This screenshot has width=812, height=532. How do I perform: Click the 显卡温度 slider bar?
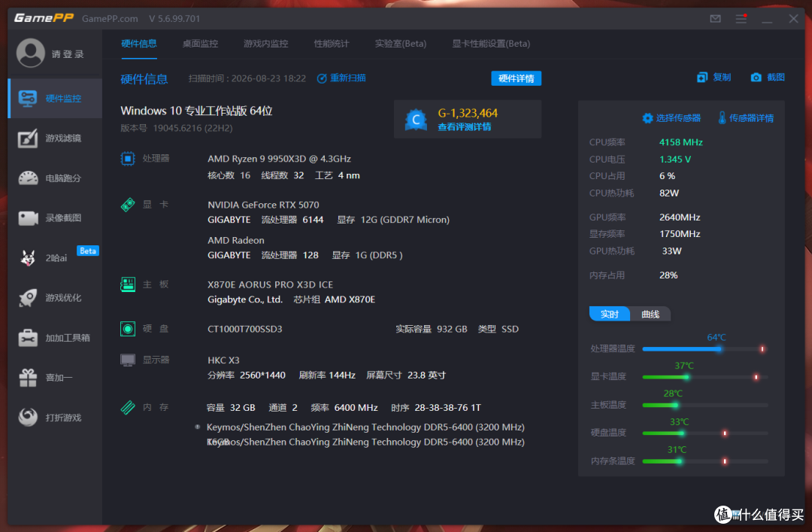point(704,377)
